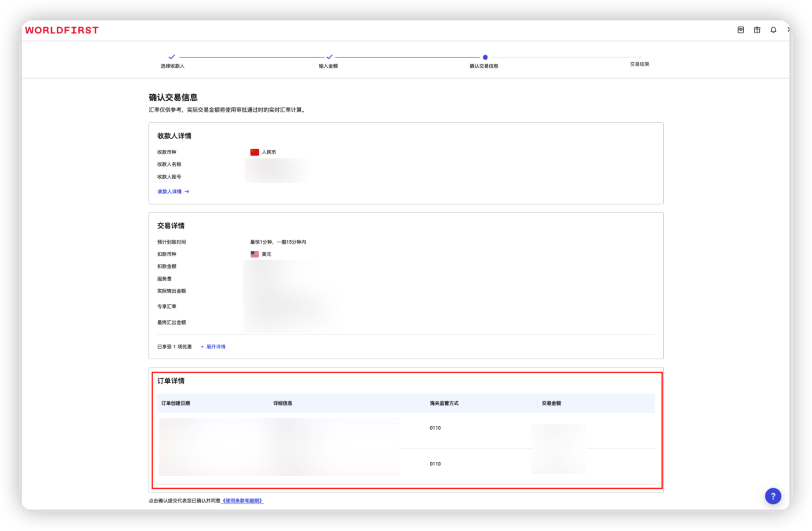The width and height of the screenshot is (812, 531).
Task: Click the triangle arrow before 展开详情
Action: pyautogui.click(x=202, y=347)
